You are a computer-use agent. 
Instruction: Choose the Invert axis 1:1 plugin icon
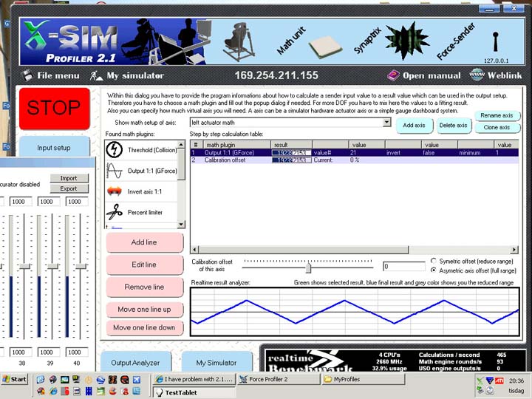[x=115, y=191]
